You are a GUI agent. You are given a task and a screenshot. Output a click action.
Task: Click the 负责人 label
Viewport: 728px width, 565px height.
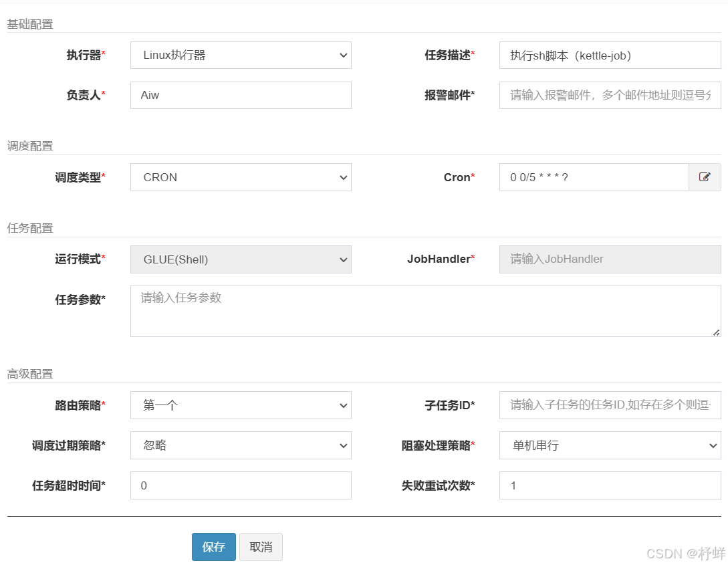tap(86, 95)
